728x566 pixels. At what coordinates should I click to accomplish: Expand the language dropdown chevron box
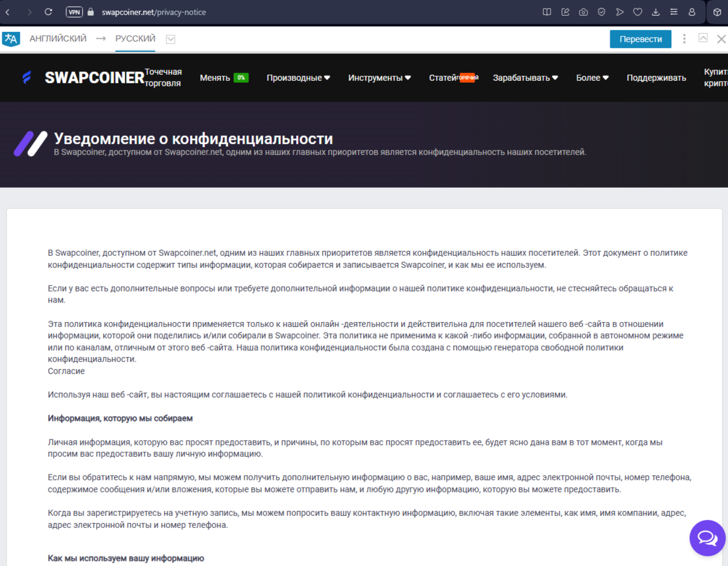(x=171, y=39)
